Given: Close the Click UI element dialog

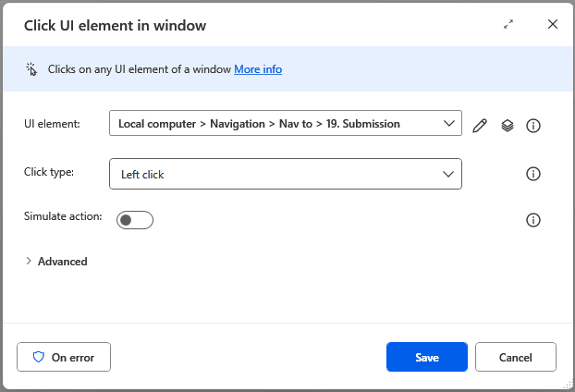Looking at the screenshot, I should point(553,24).
